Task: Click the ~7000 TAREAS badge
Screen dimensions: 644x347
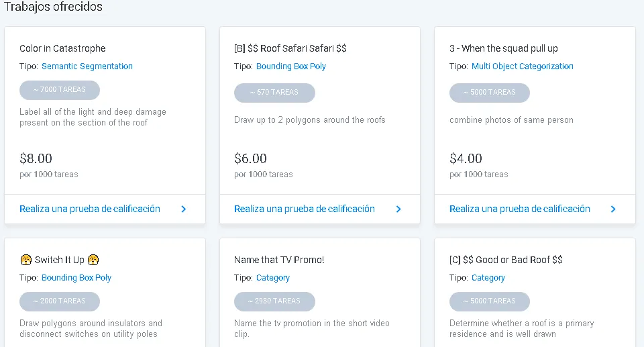Action: [x=60, y=90]
